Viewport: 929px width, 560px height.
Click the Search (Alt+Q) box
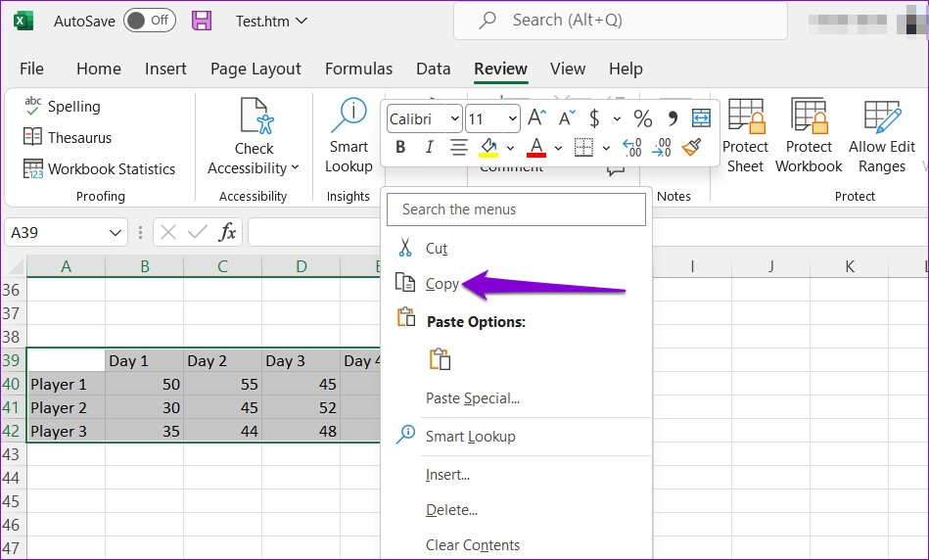(x=621, y=21)
